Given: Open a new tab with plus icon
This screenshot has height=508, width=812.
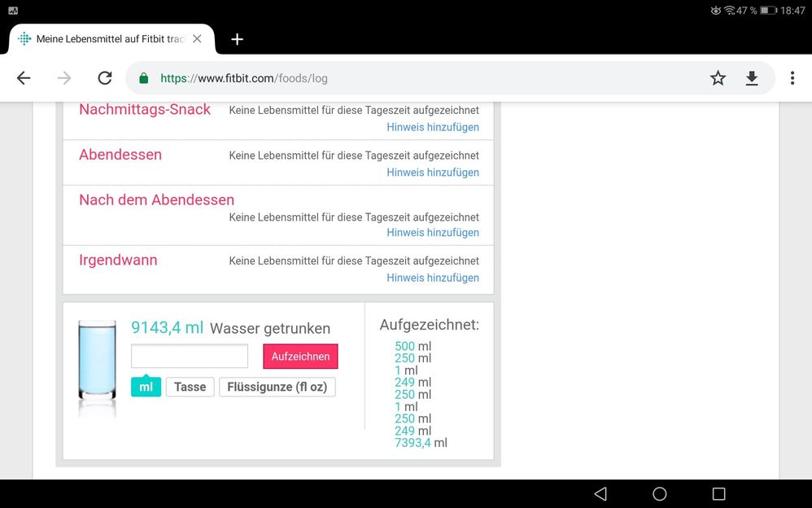Looking at the screenshot, I should (237, 39).
